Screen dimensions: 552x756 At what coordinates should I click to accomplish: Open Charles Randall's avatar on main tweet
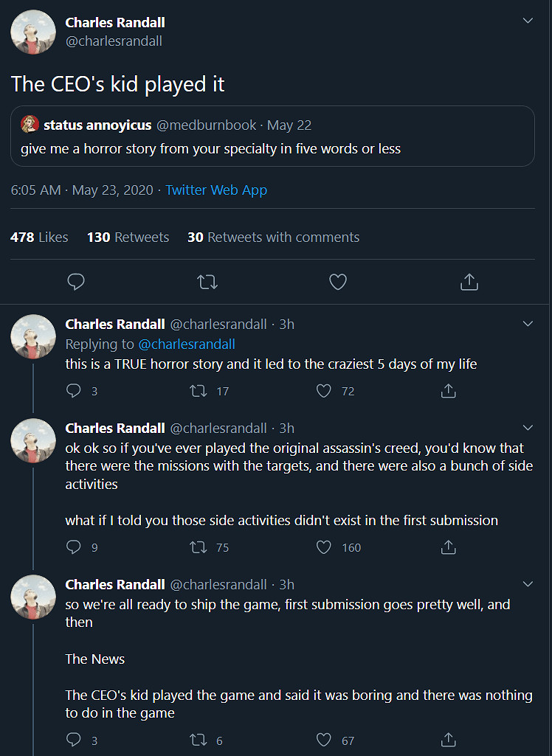click(33, 32)
